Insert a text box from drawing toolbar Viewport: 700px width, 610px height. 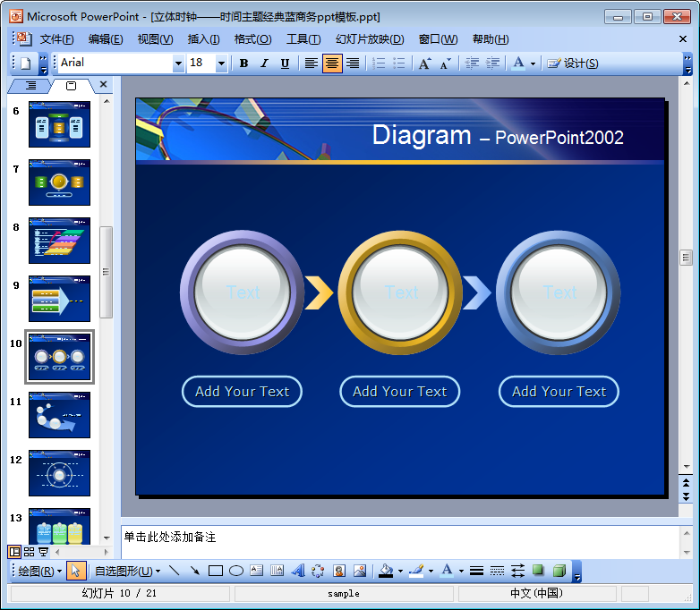coord(257,571)
